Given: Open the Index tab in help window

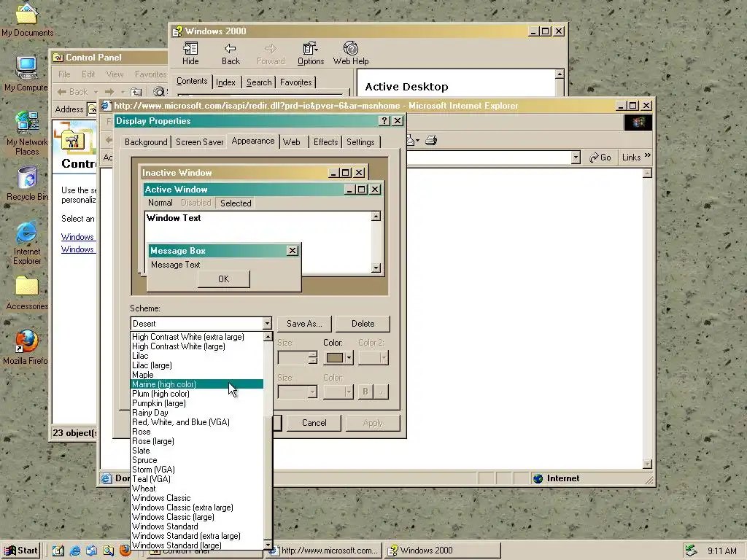Looking at the screenshot, I should pyautogui.click(x=225, y=82).
